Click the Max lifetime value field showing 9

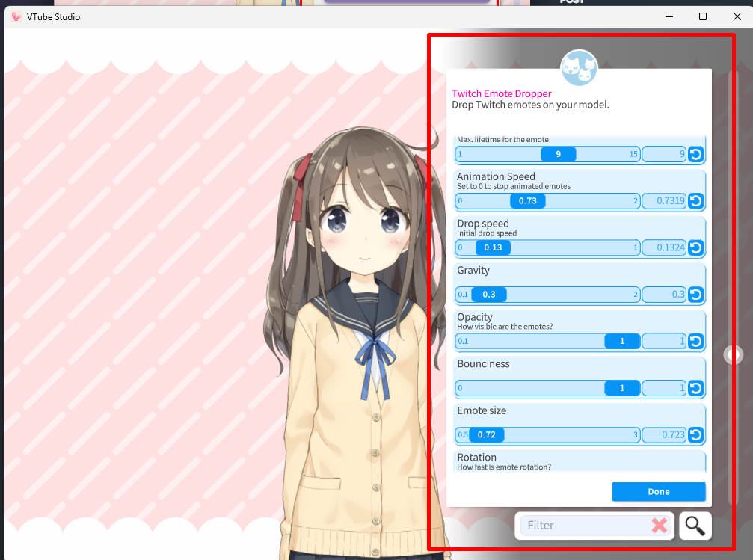pyautogui.click(x=664, y=154)
